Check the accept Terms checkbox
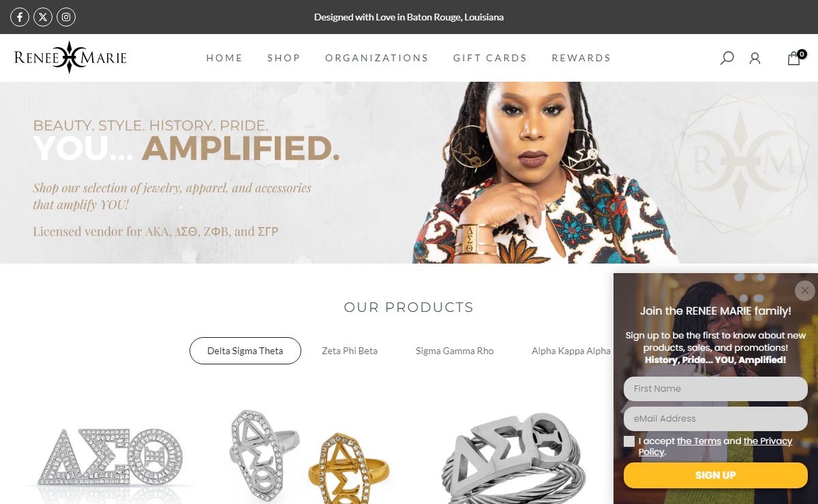 pyautogui.click(x=629, y=441)
